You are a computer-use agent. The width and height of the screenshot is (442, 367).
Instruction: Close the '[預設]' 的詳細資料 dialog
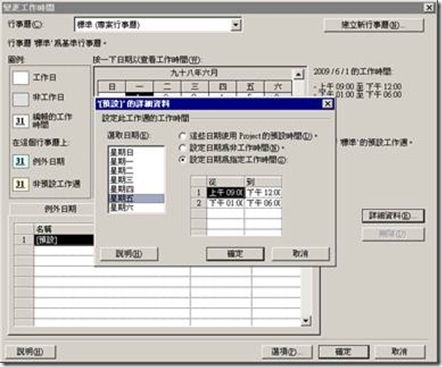[x=327, y=104]
